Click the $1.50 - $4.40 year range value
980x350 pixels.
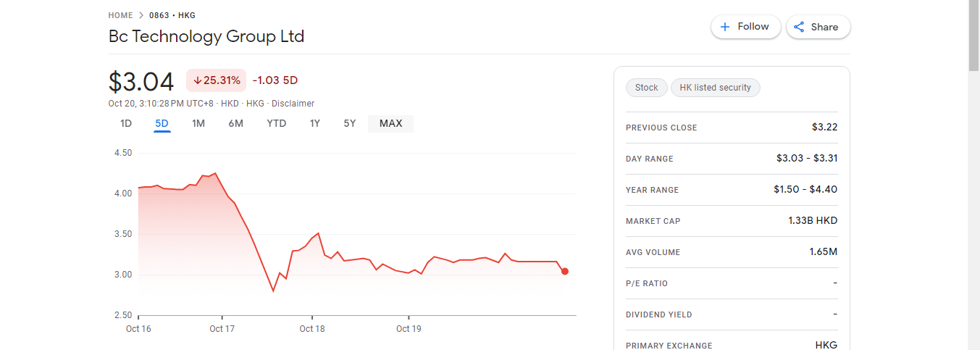point(805,189)
